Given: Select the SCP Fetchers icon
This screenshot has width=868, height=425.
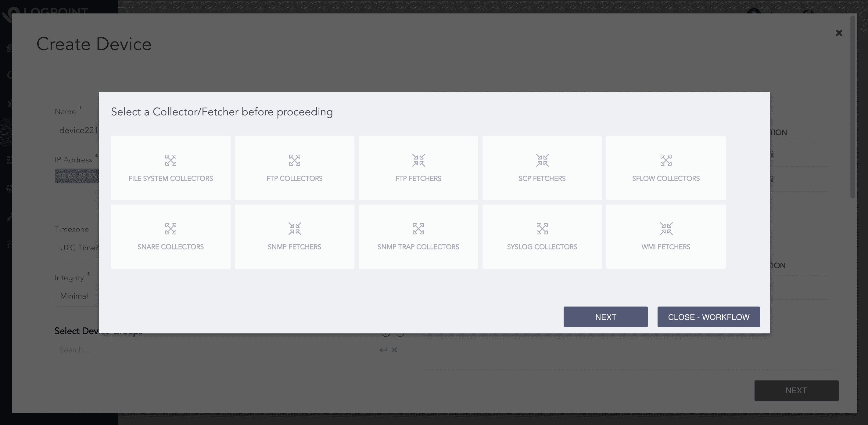Looking at the screenshot, I should coord(542,161).
